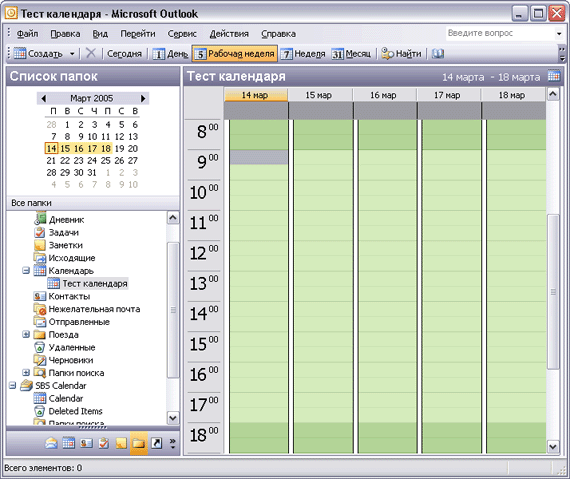Open Tasks pane from navigation bar icon
The height and width of the screenshot is (479, 570).
[104, 443]
